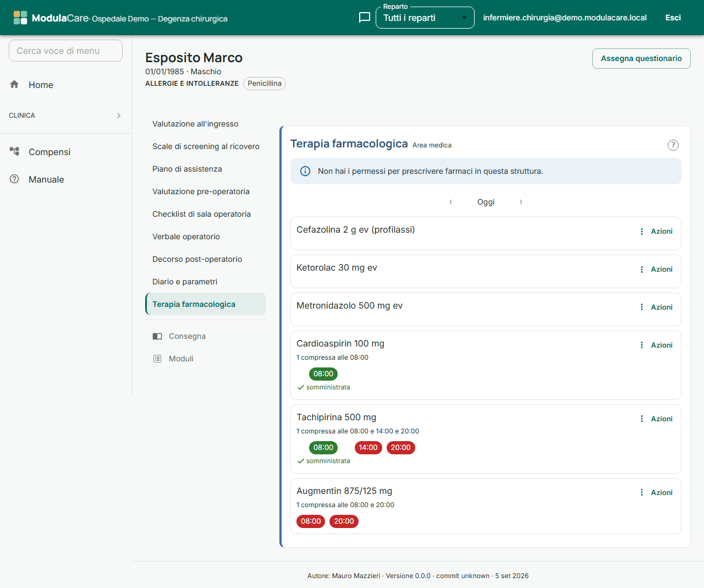The width and height of the screenshot is (704, 588).
Task: Go to previous day arrow
Action: [450, 202]
